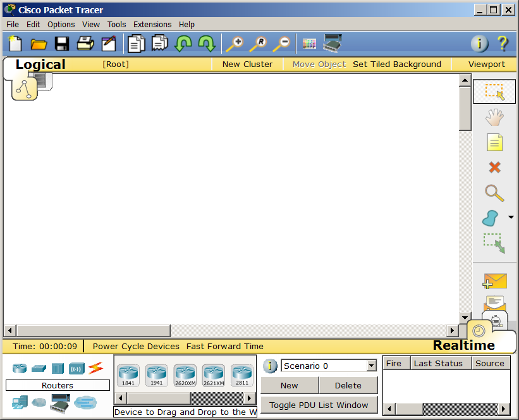Add a Complex PDU with the open envelope
This screenshot has width=519, height=420.
pos(494,303)
